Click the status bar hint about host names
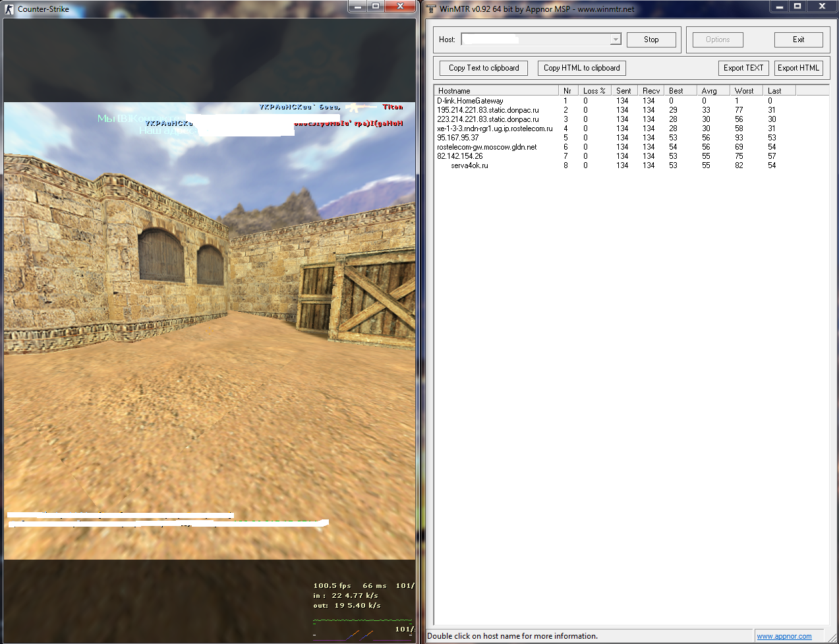The height and width of the screenshot is (644, 839). pos(513,636)
